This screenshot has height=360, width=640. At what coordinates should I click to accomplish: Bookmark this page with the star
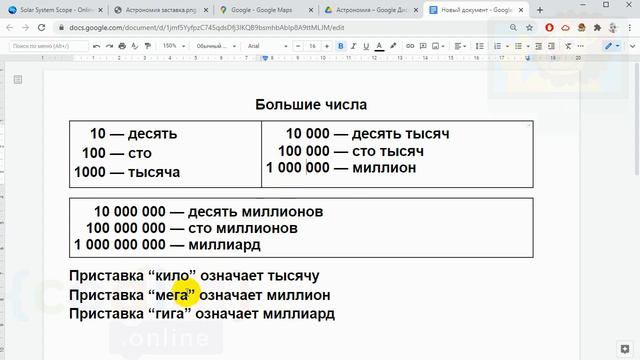tap(529, 28)
